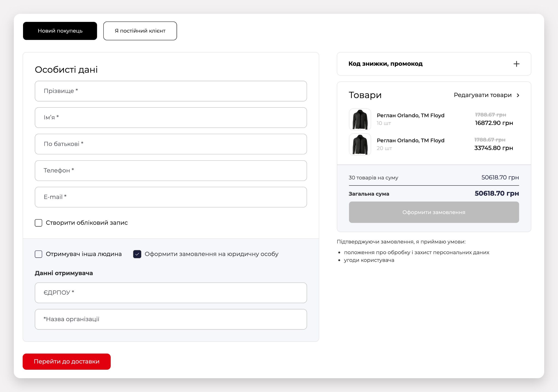Uncheck Оформити замовлення на юридичну особу
The height and width of the screenshot is (392, 558).
[137, 254]
